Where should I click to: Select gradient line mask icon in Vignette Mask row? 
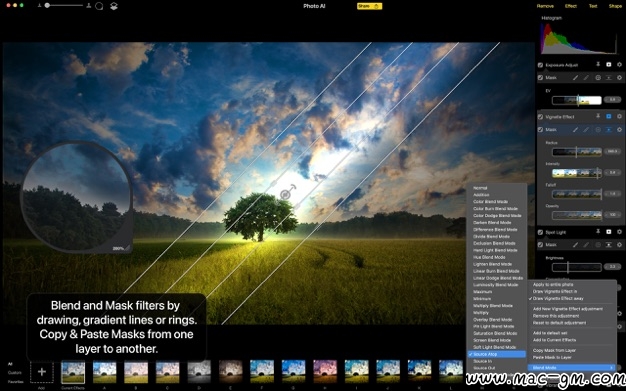[608, 130]
